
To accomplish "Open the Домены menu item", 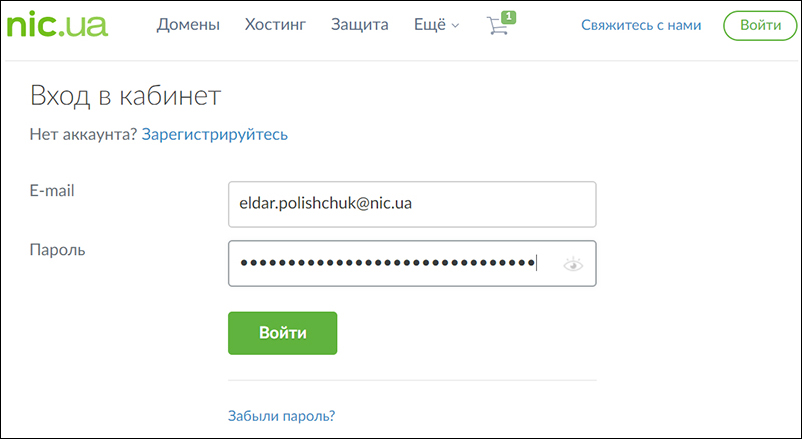I will pyautogui.click(x=188, y=25).
